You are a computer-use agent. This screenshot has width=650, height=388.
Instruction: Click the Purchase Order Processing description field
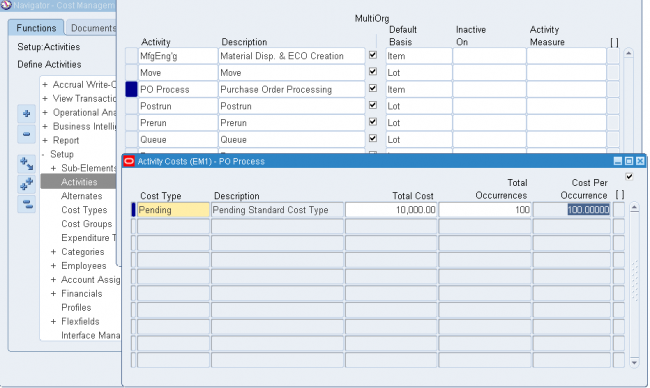pos(291,90)
